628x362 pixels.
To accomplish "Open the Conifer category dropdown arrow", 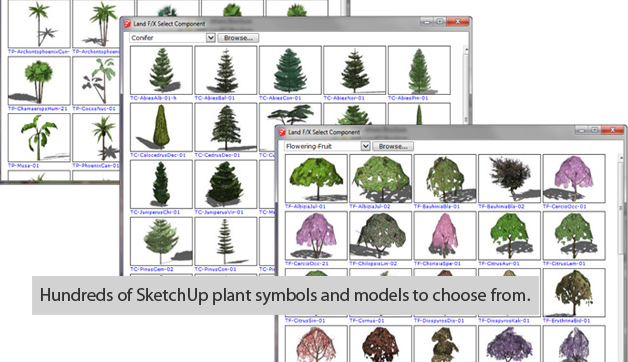I will point(211,38).
